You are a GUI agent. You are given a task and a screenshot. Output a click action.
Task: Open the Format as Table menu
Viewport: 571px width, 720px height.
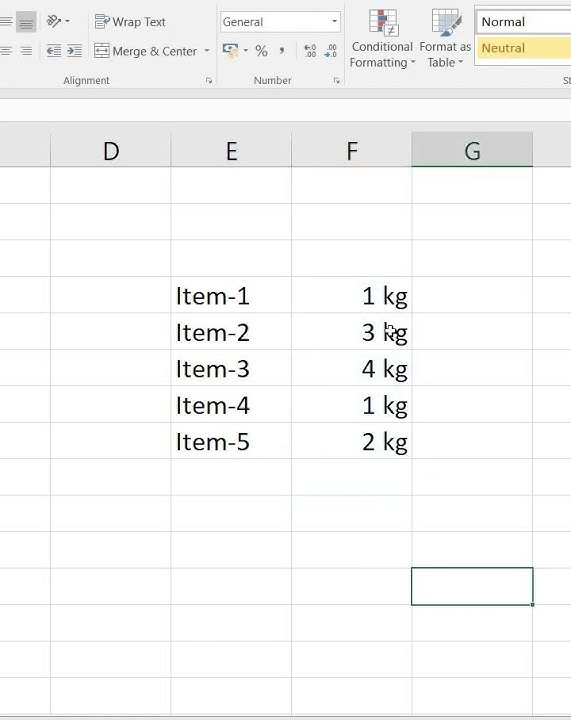(445, 39)
